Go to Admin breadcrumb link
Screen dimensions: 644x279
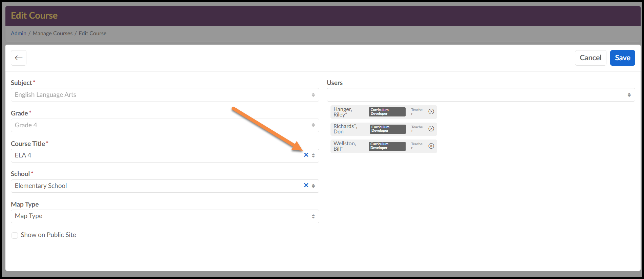pyautogui.click(x=19, y=33)
